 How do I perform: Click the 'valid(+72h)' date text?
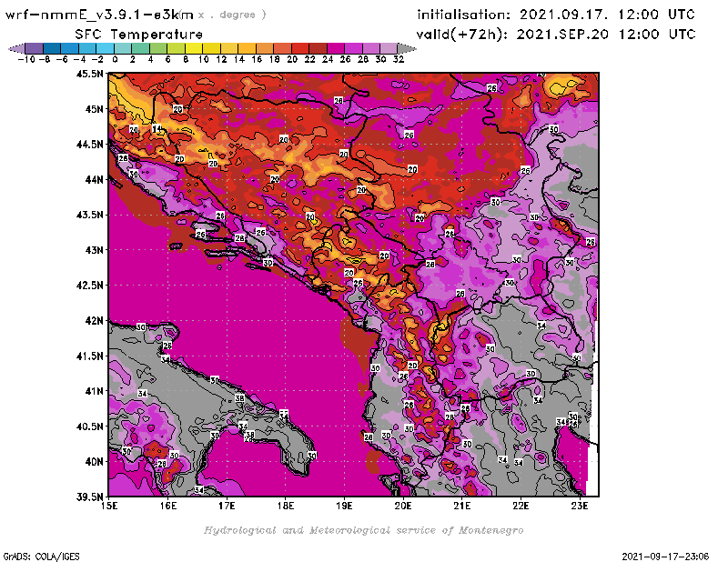coord(556,35)
